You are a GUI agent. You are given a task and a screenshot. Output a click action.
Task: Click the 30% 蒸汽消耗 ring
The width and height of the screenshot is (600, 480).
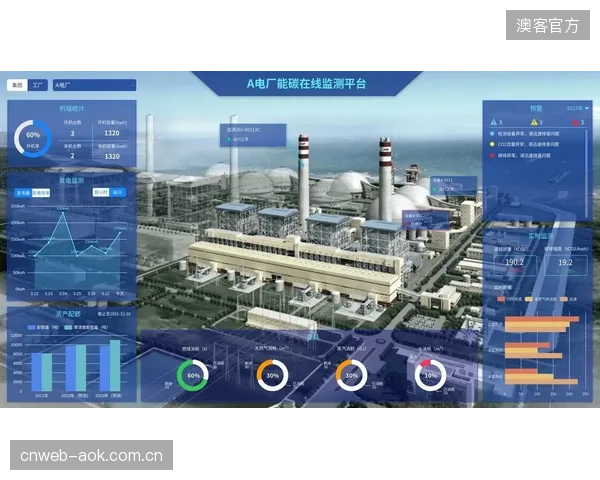click(351, 376)
